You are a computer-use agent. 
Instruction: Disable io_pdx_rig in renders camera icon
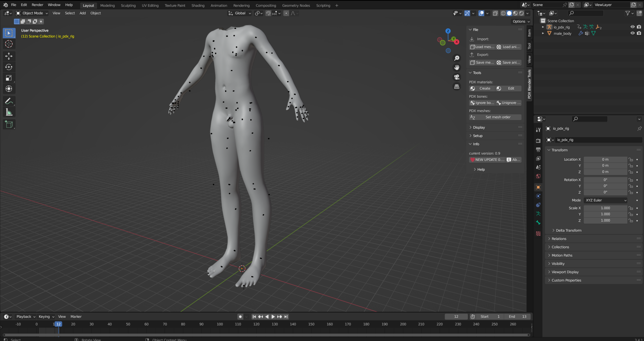coord(639,27)
